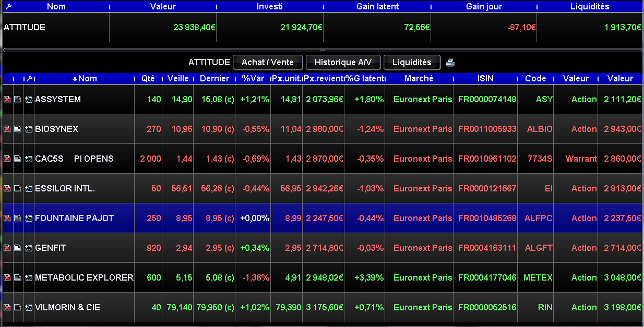Open the Achat / Vente button

point(268,62)
